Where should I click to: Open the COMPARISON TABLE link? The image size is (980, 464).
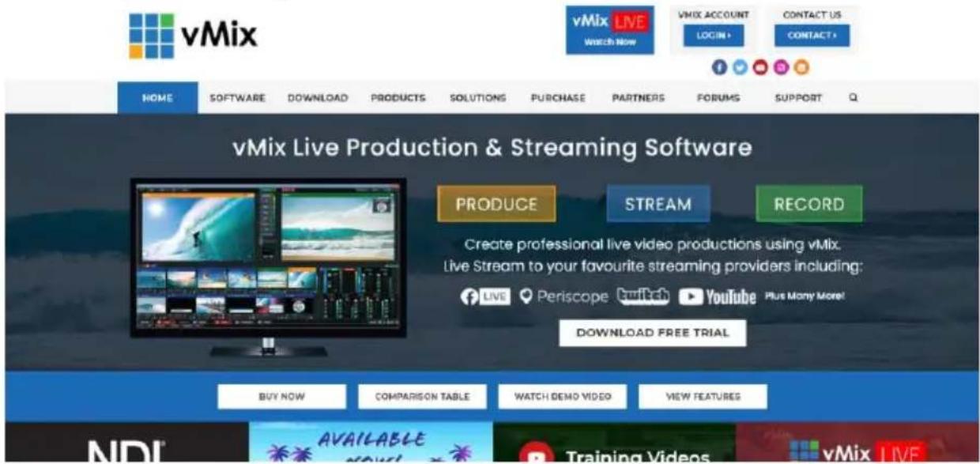point(422,397)
